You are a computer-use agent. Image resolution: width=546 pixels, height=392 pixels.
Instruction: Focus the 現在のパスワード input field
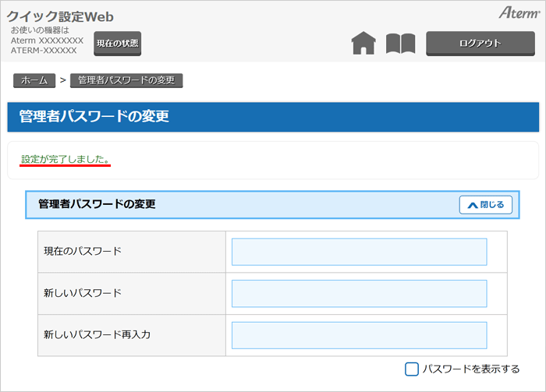coord(359,252)
